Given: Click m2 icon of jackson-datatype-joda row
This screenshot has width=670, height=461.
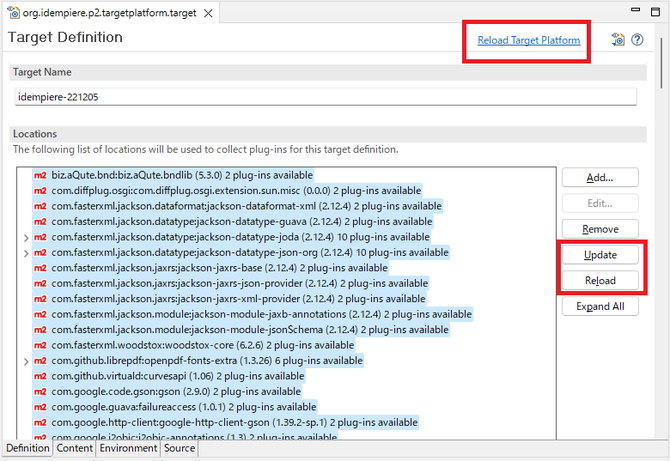Looking at the screenshot, I should click(x=40, y=237).
